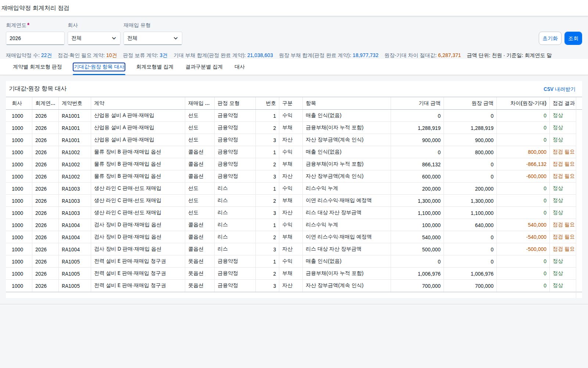Image resolution: width=588 pixels, height=368 pixels.
Task: Click the 구분 column header
Action: [291, 103]
